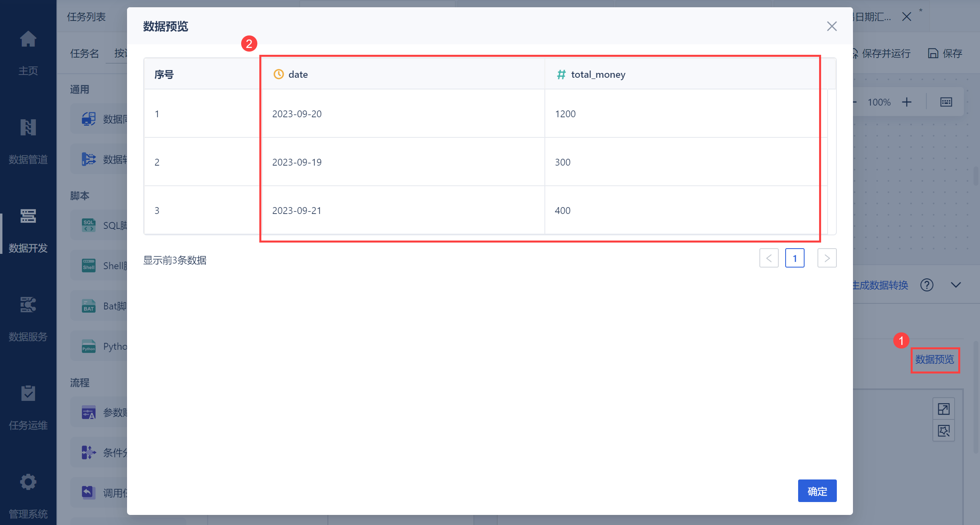Close the 数据预览 dialog
Screen dimensions: 980x525
[x=832, y=27]
